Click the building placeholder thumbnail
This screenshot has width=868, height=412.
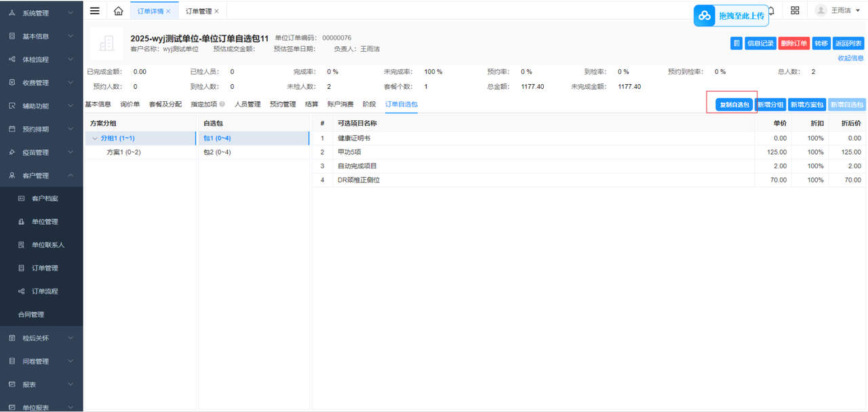(106, 43)
